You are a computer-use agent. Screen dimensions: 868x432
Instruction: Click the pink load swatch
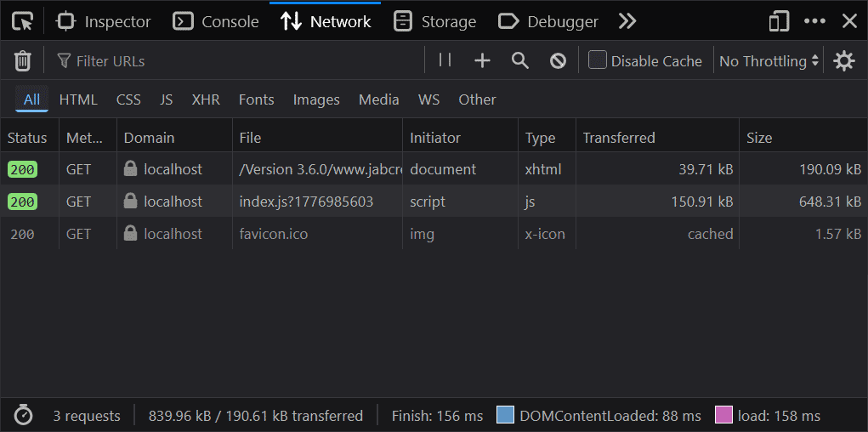point(723,415)
